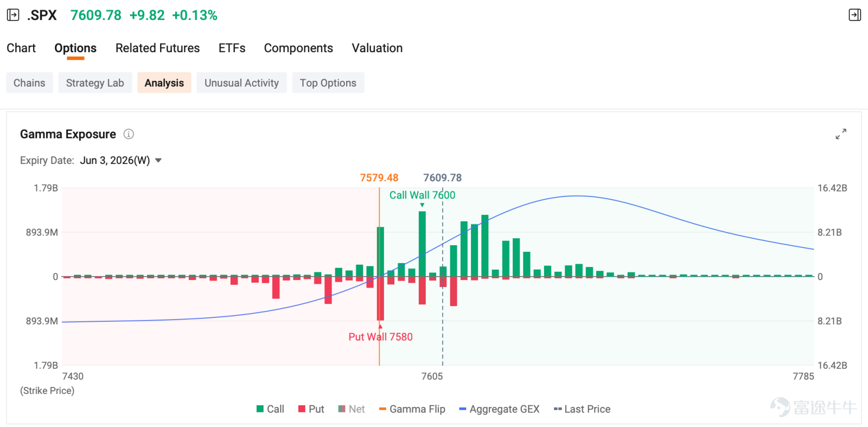Go to the ETFs tab

coord(232,48)
